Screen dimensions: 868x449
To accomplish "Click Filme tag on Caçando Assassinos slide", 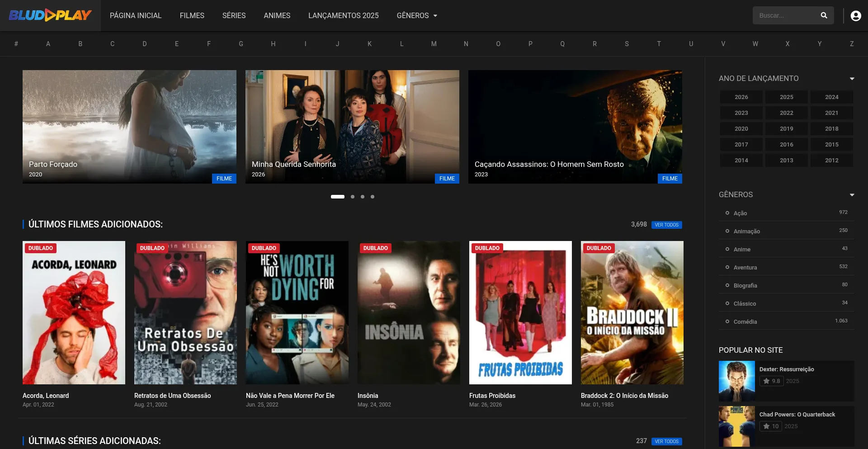I will [670, 179].
